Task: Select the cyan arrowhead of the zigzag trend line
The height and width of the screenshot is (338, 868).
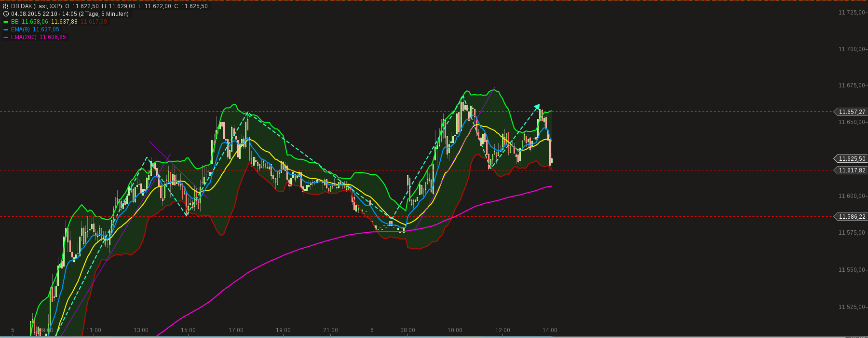Action: tap(537, 106)
